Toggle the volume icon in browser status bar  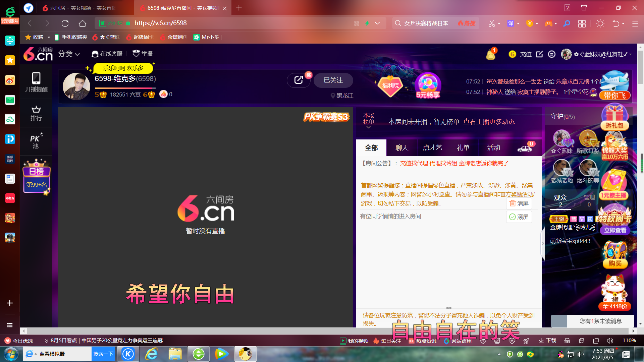pos(610,341)
